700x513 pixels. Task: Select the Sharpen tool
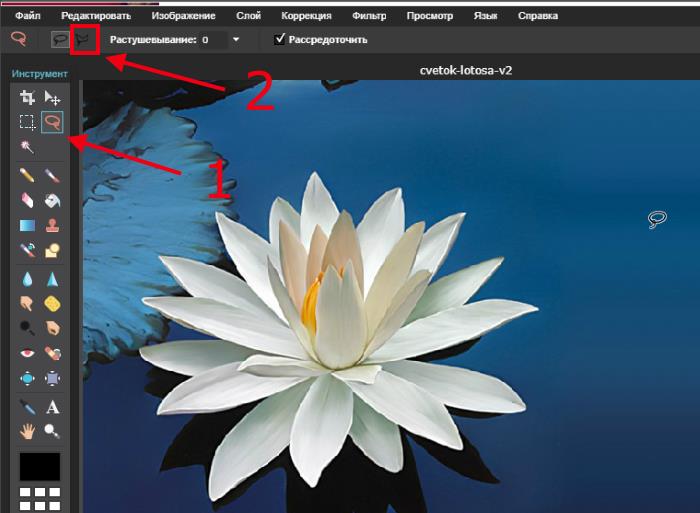pyautogui.click(x=52, y=279)
